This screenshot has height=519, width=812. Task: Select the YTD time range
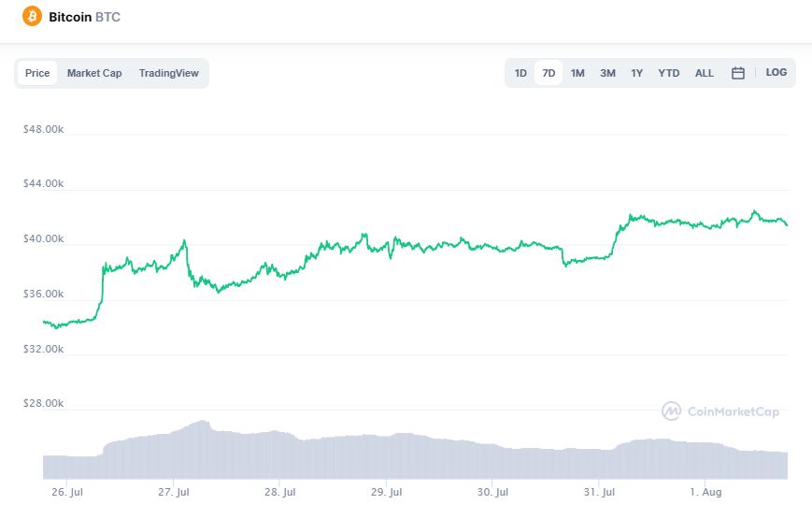[668, 73]
